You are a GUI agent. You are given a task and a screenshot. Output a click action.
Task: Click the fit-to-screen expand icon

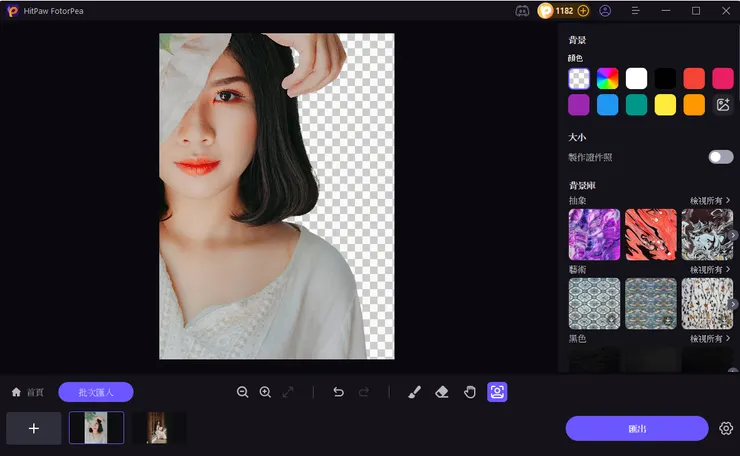click(288, 392)
